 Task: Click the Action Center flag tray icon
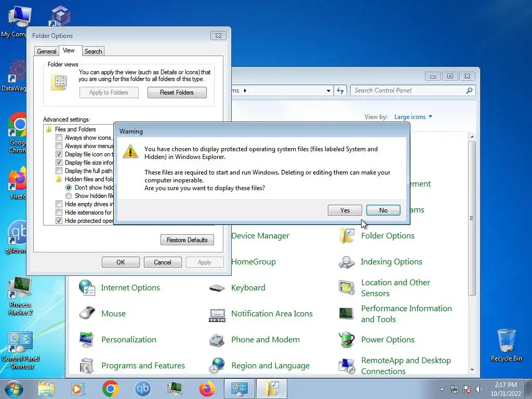tap(467, 389)
